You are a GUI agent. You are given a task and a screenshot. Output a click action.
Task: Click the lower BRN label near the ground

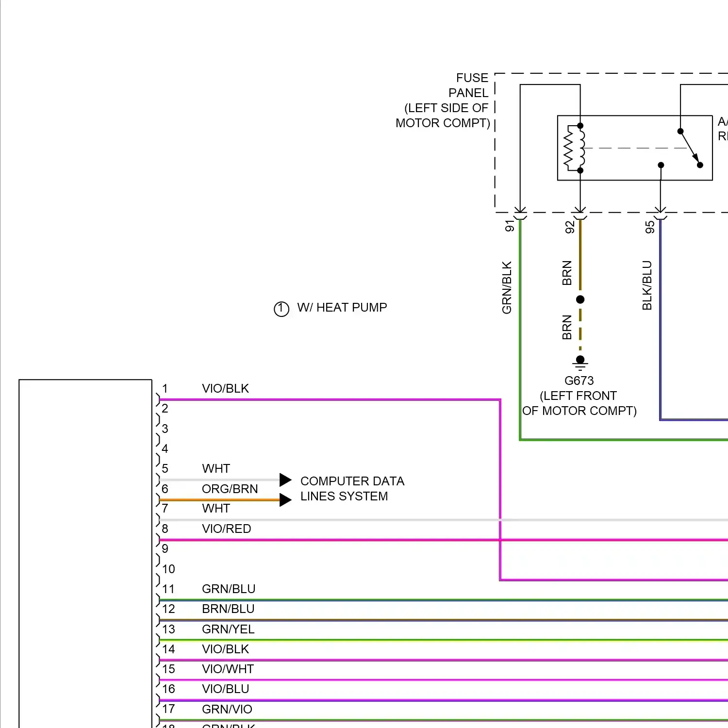pyautogui.click(x=567, y=327)
